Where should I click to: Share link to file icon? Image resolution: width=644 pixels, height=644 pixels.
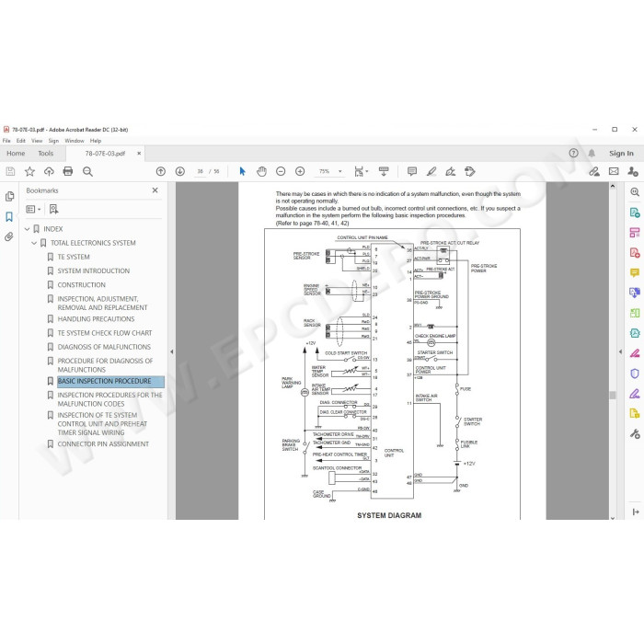[594, 171]
